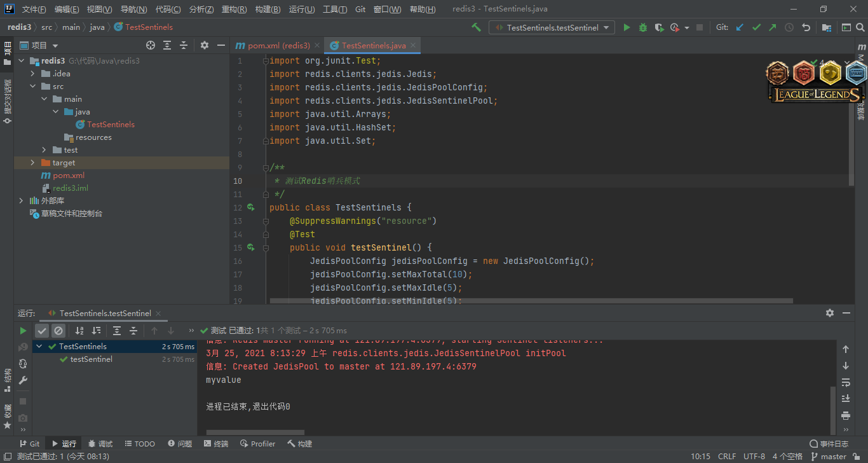
Task: Open the 构建(B) menu in the menu bar
Action: click(x=268, y=10)
